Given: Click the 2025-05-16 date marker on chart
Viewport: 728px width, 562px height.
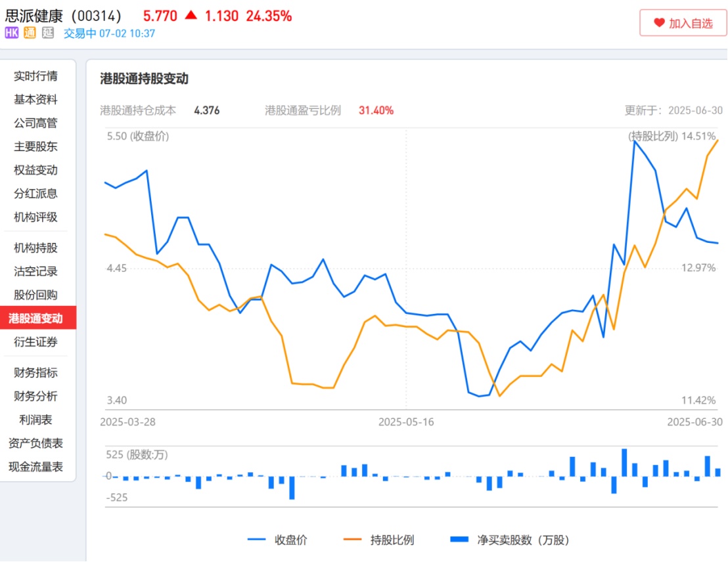Looking at the screenshot, I should pos(406,422).
